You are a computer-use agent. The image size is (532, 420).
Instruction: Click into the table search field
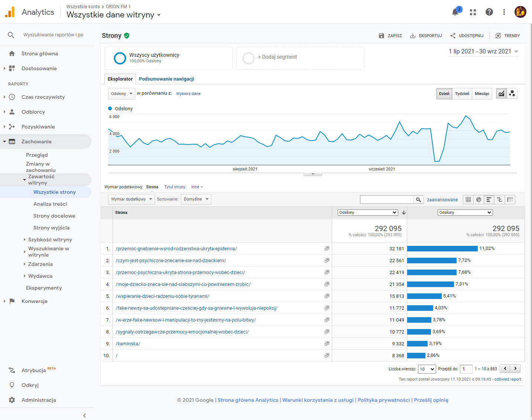coord(386,200)
